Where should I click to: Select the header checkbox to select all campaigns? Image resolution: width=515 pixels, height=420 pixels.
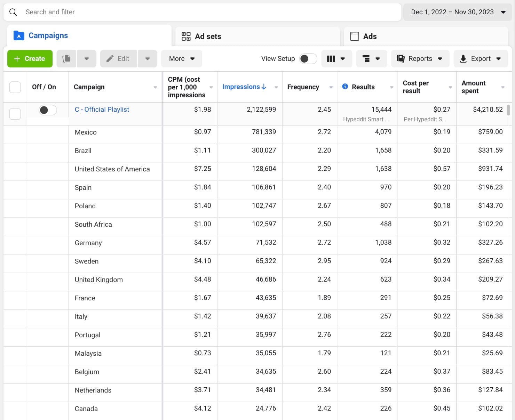pos(15,87)
